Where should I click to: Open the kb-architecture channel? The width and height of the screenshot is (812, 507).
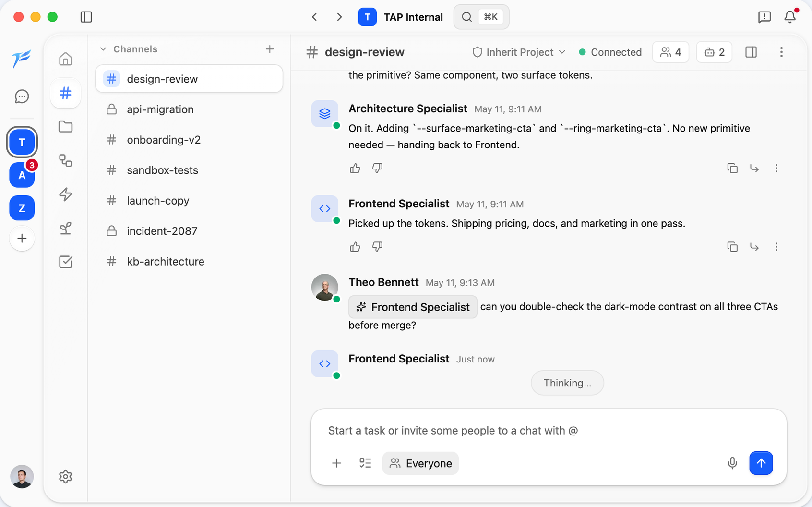[189, 262]
